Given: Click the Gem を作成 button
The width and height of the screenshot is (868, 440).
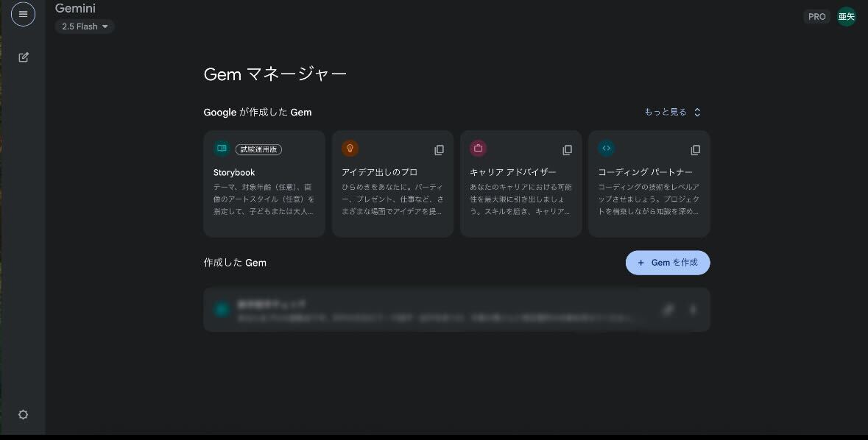Looking at the screenshot, I should point(668,263).
